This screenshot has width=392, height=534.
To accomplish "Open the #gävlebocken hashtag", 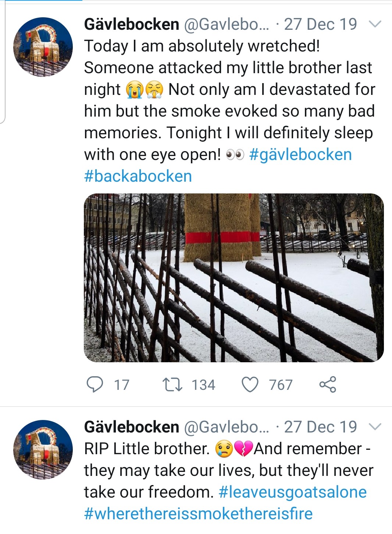I will 300,154.
